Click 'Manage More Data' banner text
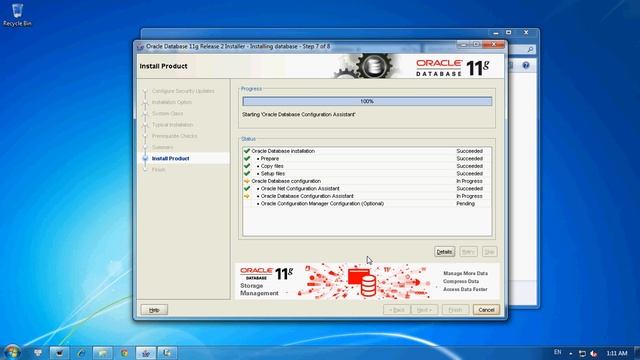The width and height of the screenshot is (640, 360). [465, 273]
